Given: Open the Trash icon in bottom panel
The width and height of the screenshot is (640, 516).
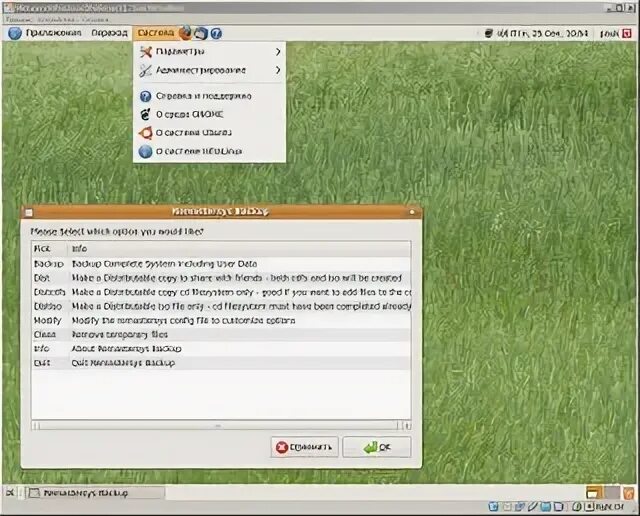Looking at the screenshot, I should 629,493.
